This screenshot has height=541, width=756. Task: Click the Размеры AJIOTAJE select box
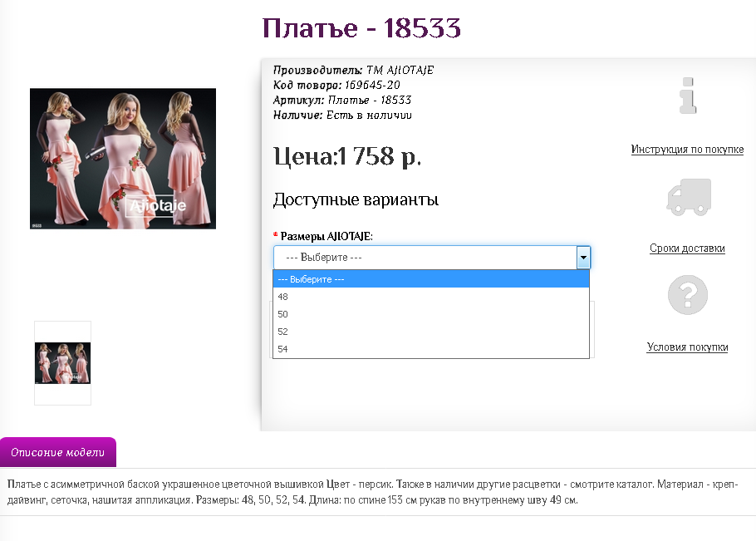(x=431, y=258)
